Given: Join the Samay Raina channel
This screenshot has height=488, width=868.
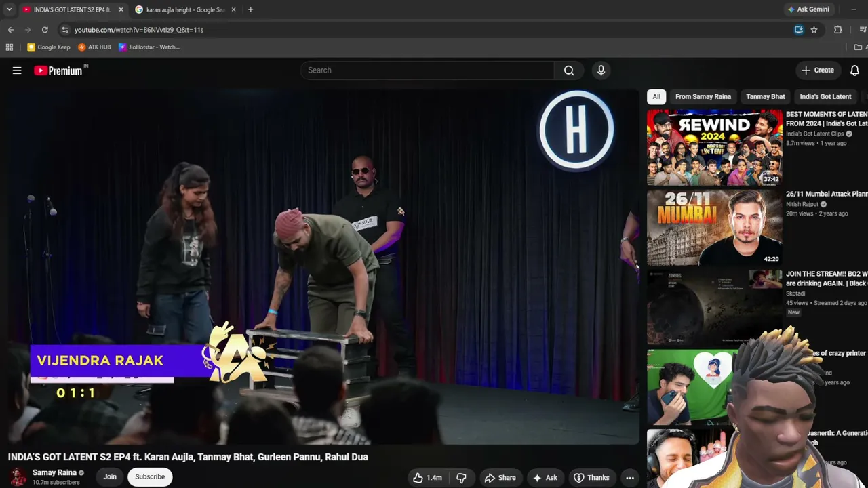Looking at the screenshot, I should [x=110, y=477].
